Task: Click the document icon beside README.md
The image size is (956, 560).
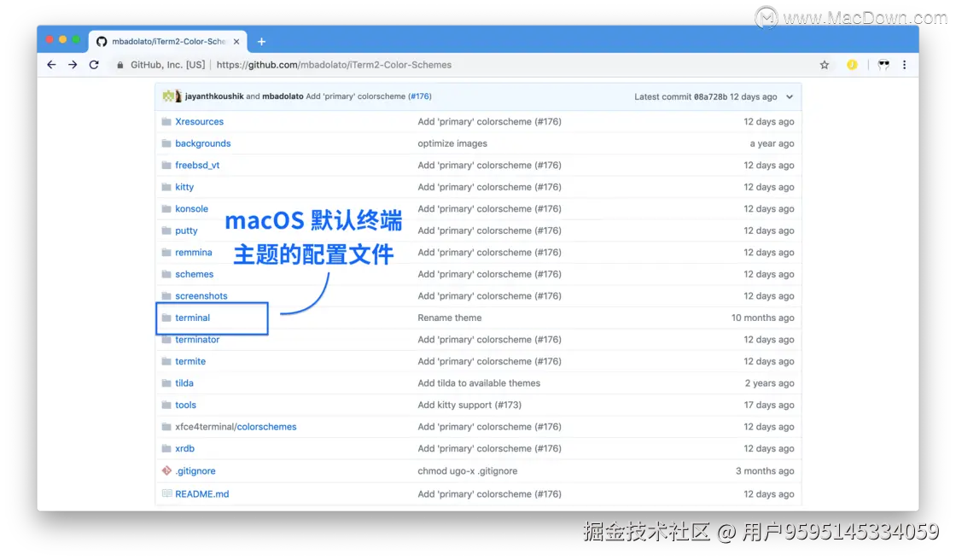Action: pos(166,493)
